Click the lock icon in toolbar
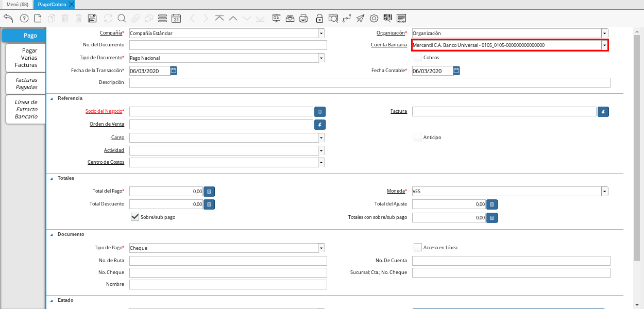The width and height of the screenshot is (644, 309). pos(319,19)
